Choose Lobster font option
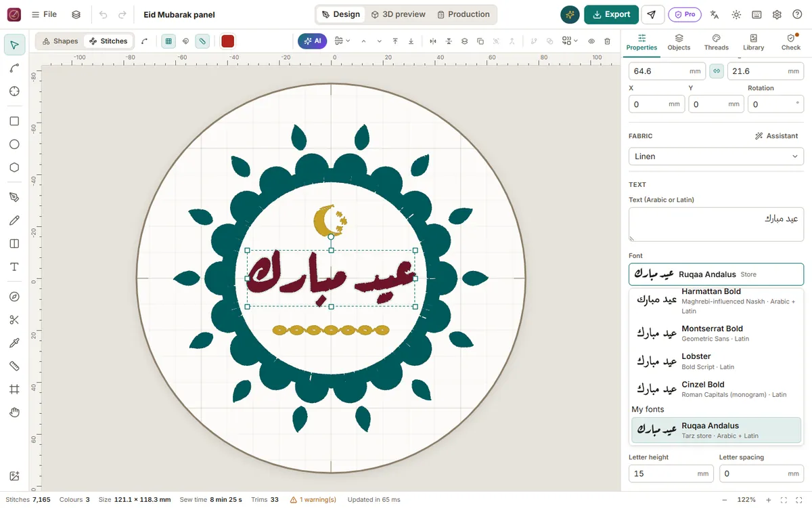Viewport: 812px width, 508px height. [716, 361]
